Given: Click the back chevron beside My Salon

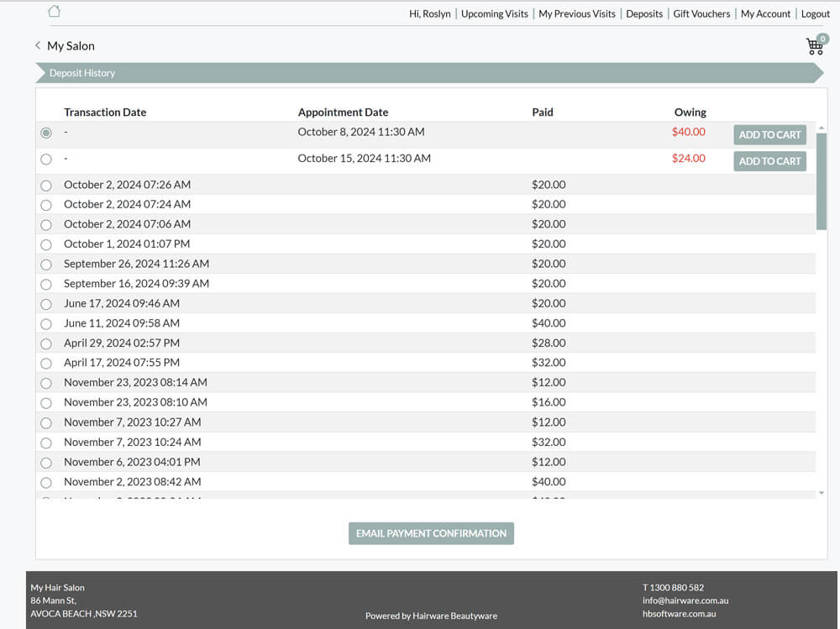Looking at the screenshot, I should (x=38, y=45).
